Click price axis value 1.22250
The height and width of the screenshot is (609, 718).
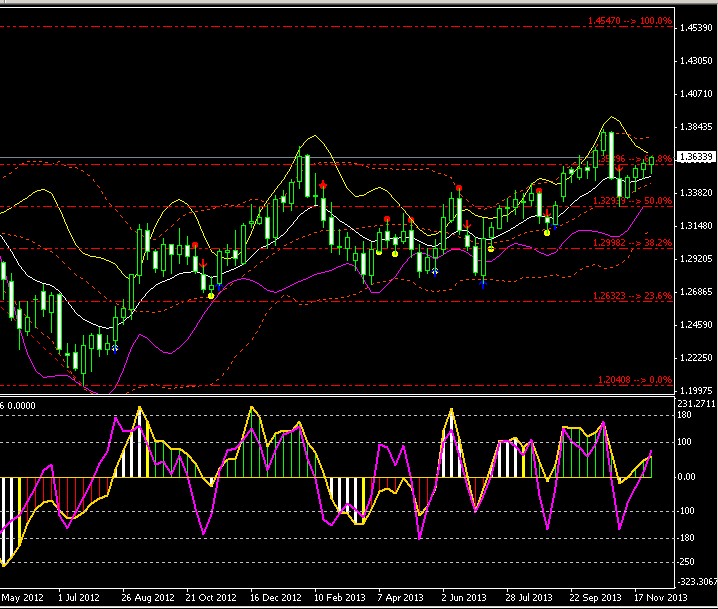click(x=696, y=358)
